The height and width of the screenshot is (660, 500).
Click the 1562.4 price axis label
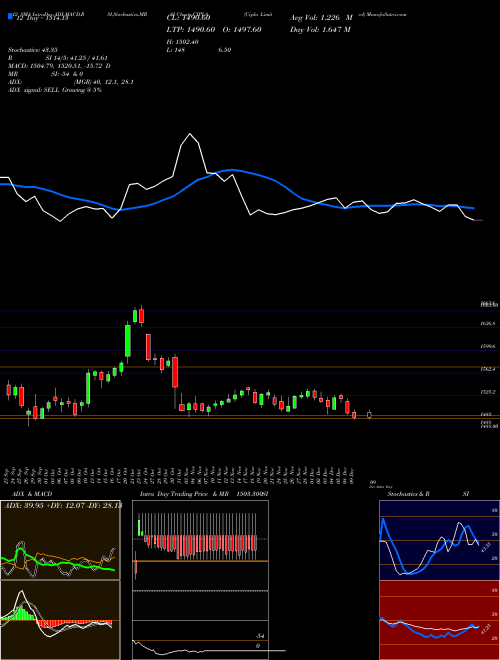pyautogui.click(x=488, y=369)
